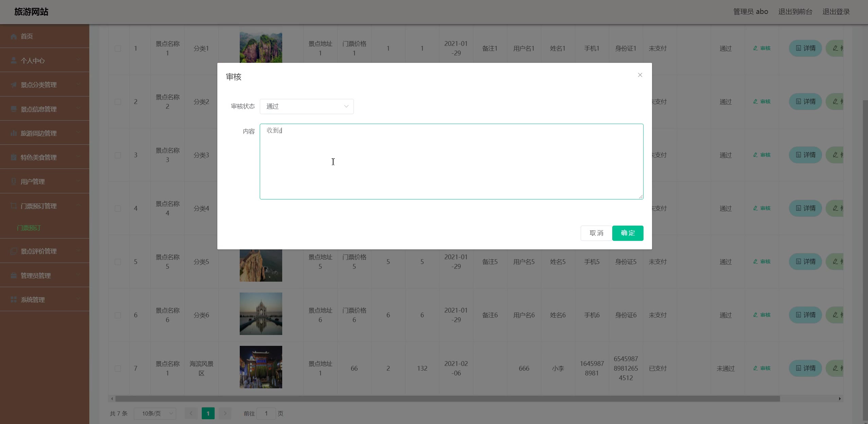The width and height of the screenshot is (868, 424).
Task: Click the crop icon beside 门票预订管理
Action: 14,206
